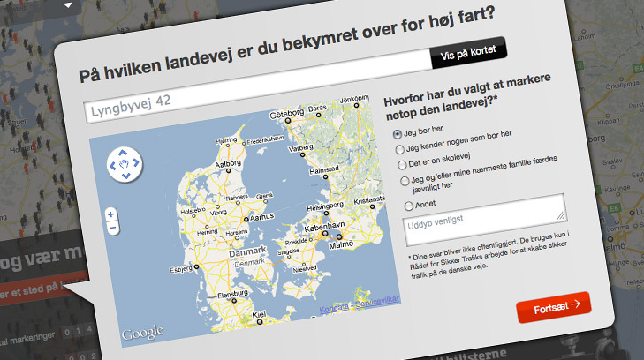The image size is (644, 360).
Task: Click the red "Fortsæt" button
Action: point(553,306)
